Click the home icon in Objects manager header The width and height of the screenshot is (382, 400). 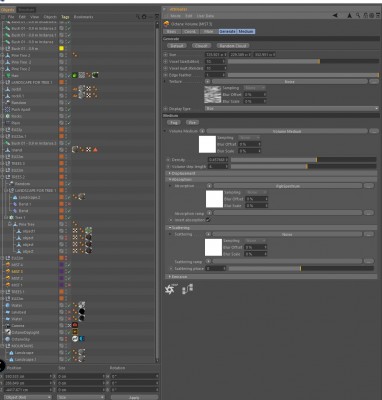(144, 17)
